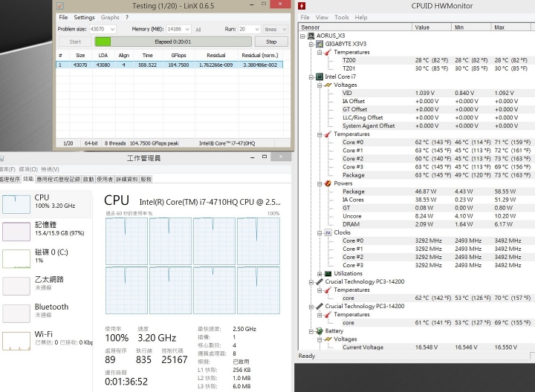
Task: Switch to 應用程式歷程記錄 tab in Task Manager
Action: coord(59,180)
